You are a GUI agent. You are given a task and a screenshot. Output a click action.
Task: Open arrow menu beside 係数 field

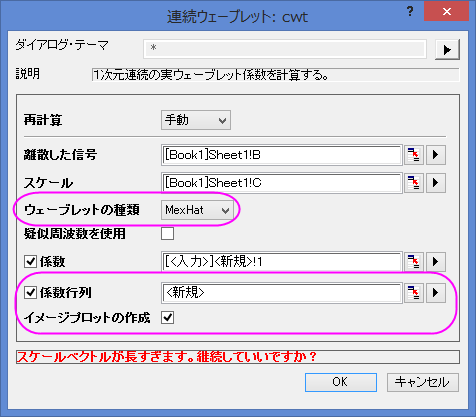tap(436, 262)
